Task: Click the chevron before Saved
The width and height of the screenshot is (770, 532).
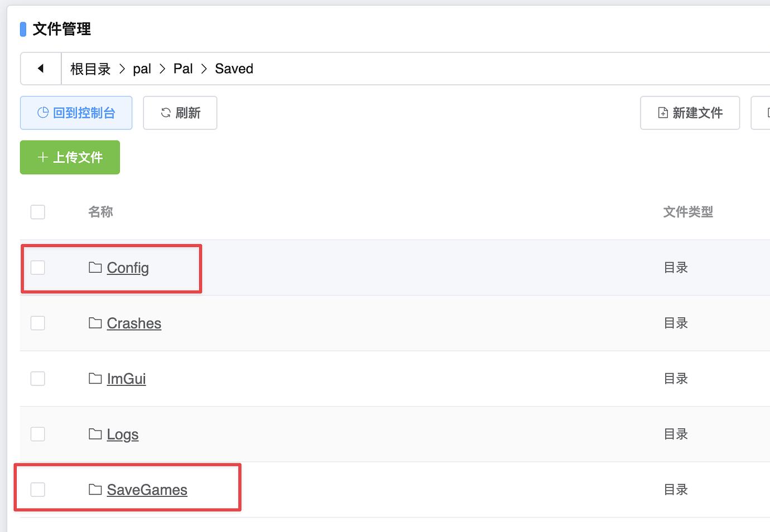Action: click(204, 69)
